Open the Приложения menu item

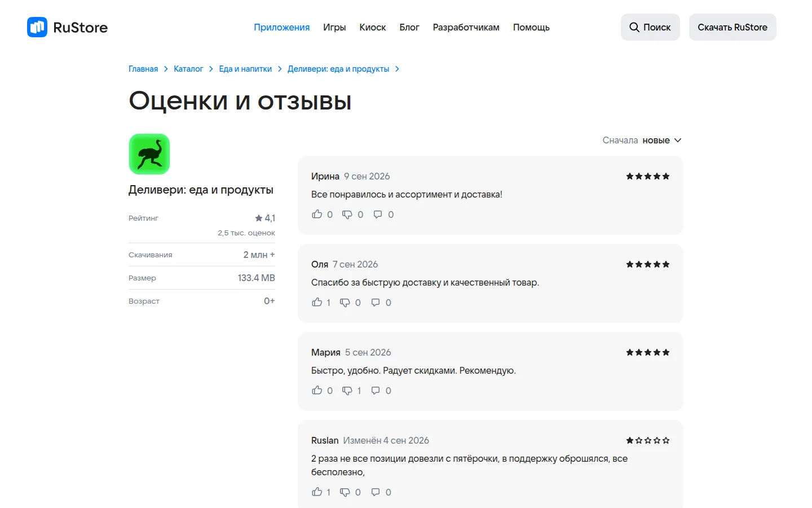click(281, 27)
